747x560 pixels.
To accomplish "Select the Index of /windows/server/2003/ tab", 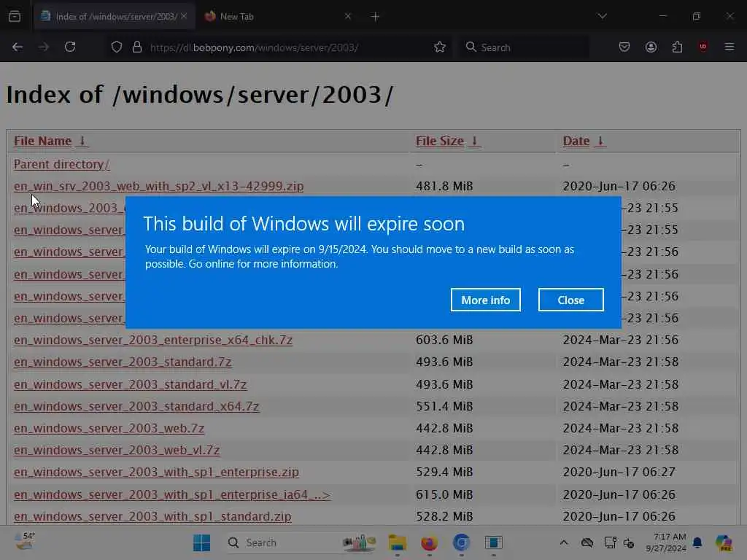I will [115, 17].
